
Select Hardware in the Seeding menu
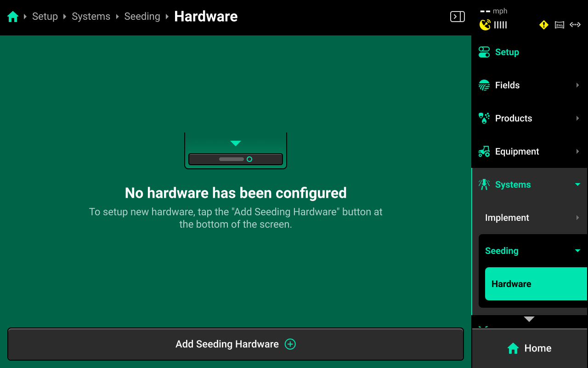(x=536, y=284)
